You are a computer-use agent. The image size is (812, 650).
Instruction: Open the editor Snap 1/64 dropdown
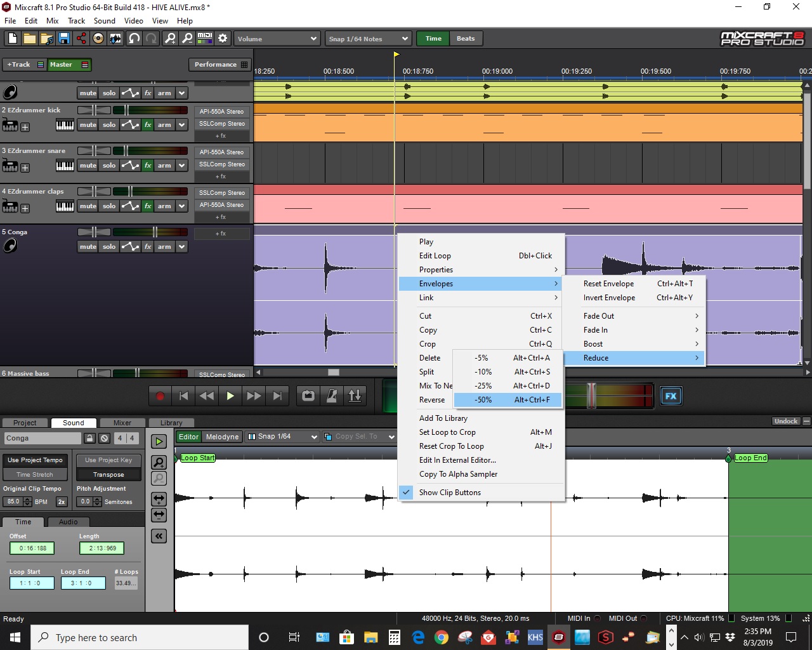pos(282,437)
